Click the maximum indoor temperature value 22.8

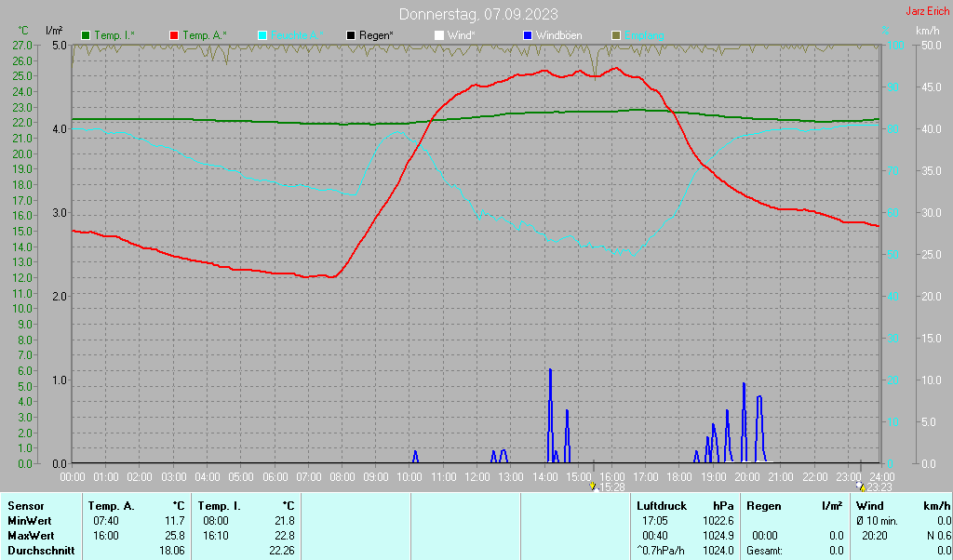(x=284, y=537)
